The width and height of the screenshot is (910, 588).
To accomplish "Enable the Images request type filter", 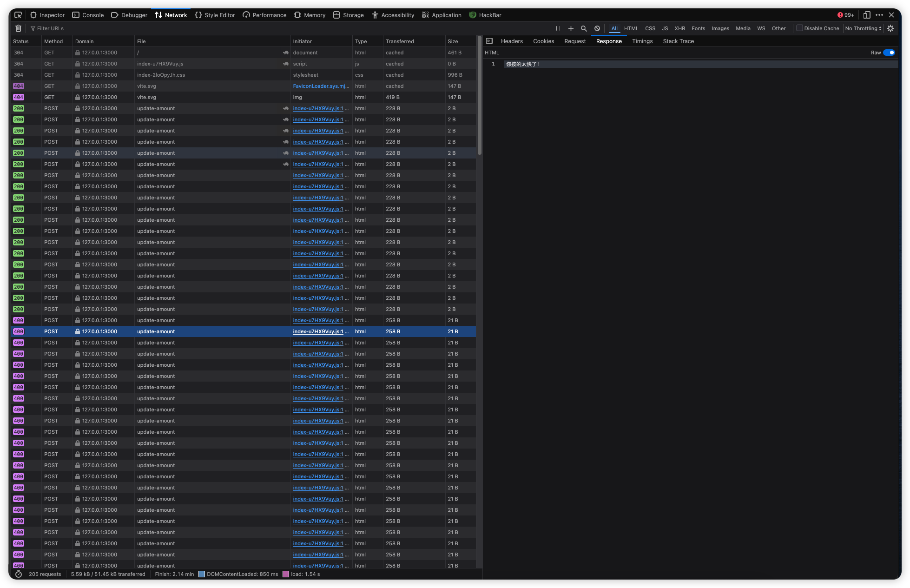I will coord(720,28).
